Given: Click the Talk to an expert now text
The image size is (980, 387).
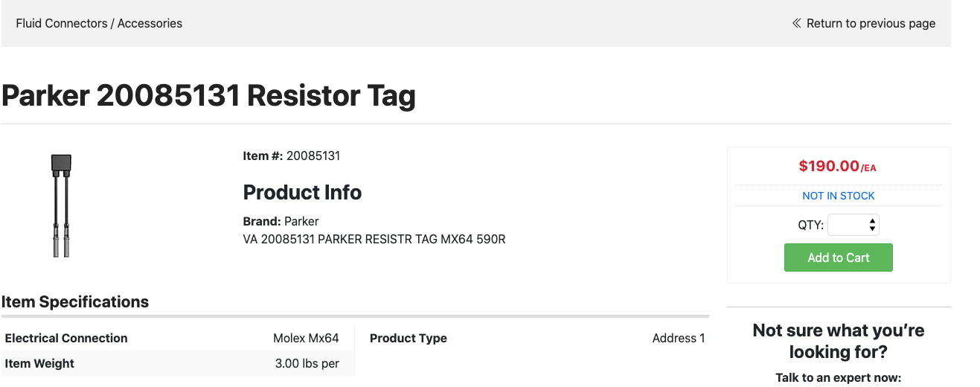Looking at the screenshot, I should (x=838, y=377).
